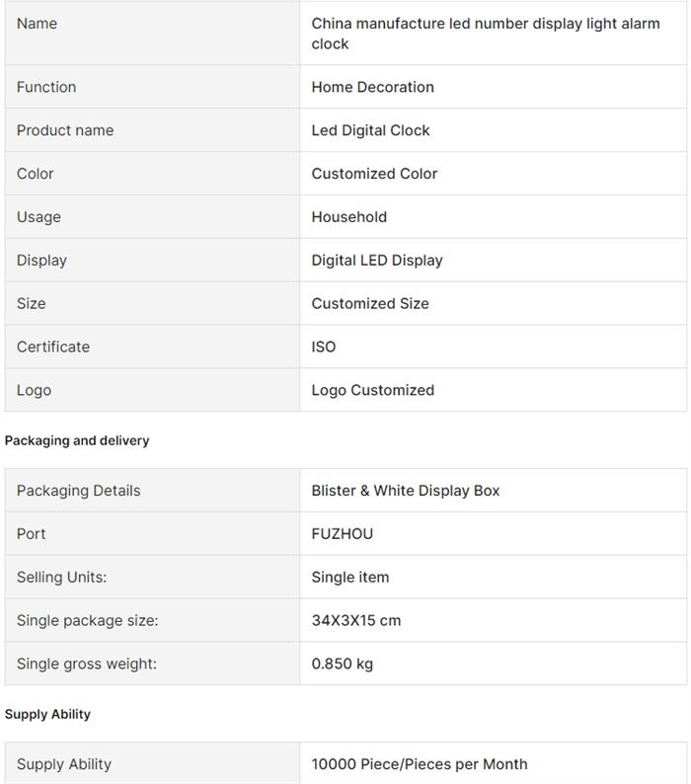Image resolution: width=691 pixels, height=784 pixels.
Task: Click '10000 Piece/Pieces per Month' value
Action: 420,764
